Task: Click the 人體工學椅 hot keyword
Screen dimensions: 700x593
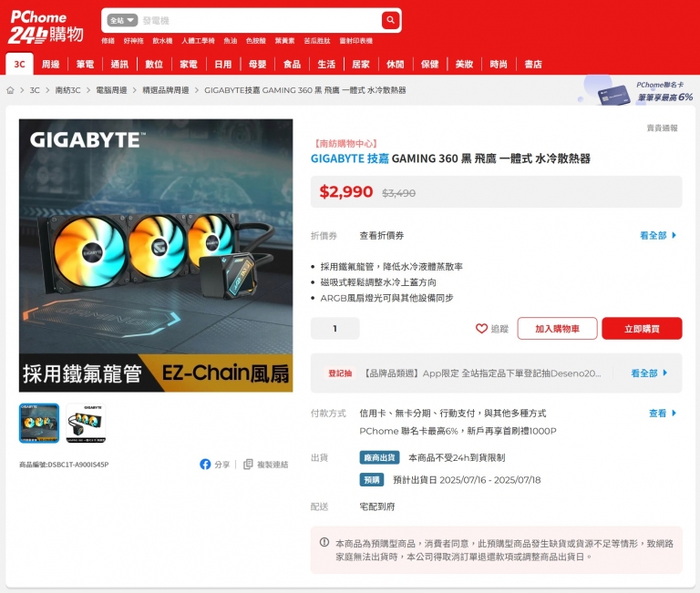Action: pyautogui.click(x=198, y=41)
